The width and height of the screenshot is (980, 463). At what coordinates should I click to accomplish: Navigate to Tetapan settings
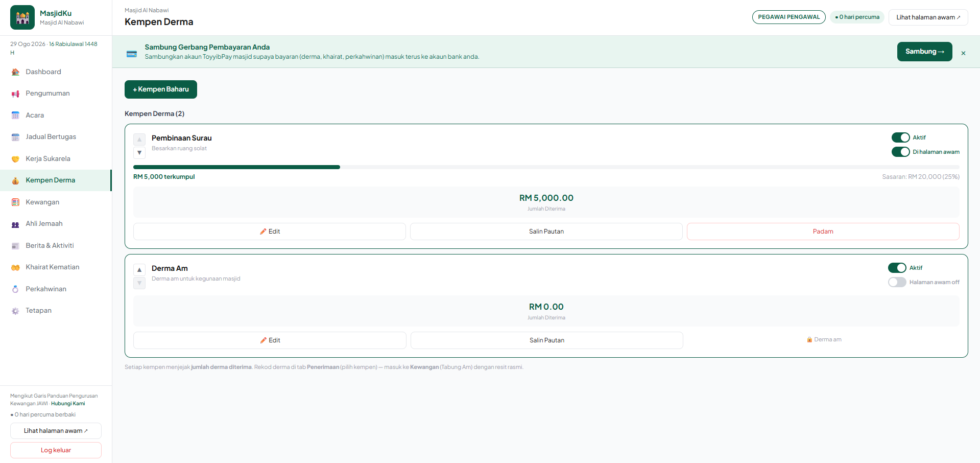coord(56,311)
